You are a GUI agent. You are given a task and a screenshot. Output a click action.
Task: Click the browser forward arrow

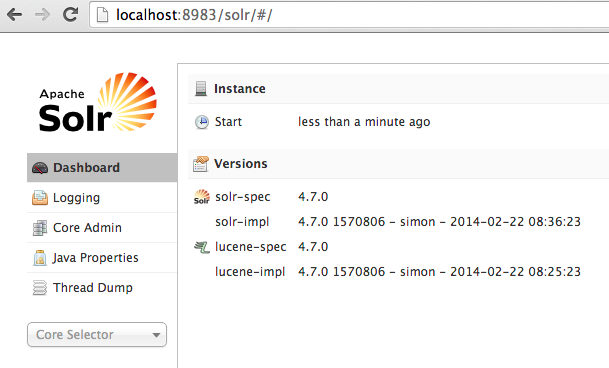click(42, 15)
